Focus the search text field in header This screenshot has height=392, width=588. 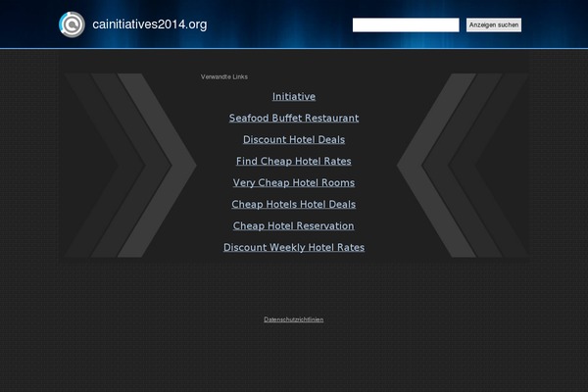[x=405, y=24]
